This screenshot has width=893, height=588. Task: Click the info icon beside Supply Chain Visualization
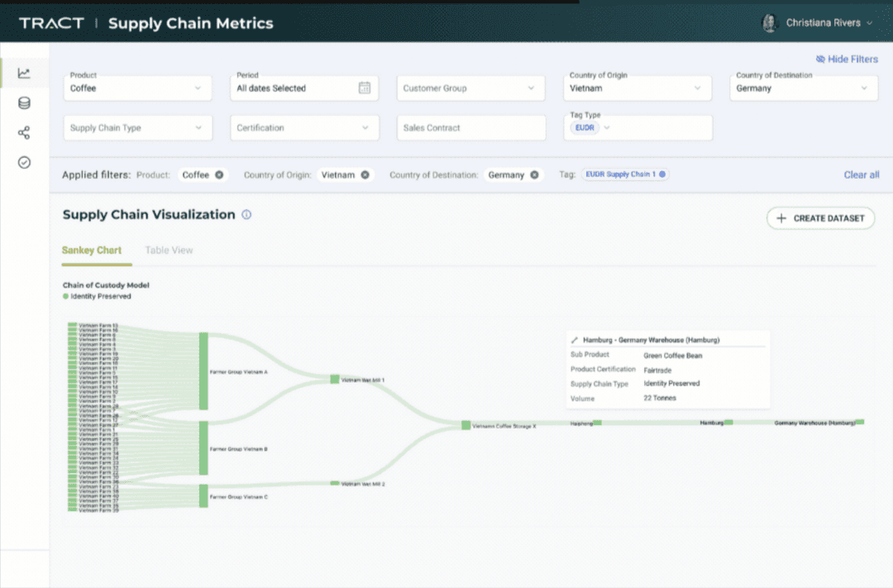[246, 215]
